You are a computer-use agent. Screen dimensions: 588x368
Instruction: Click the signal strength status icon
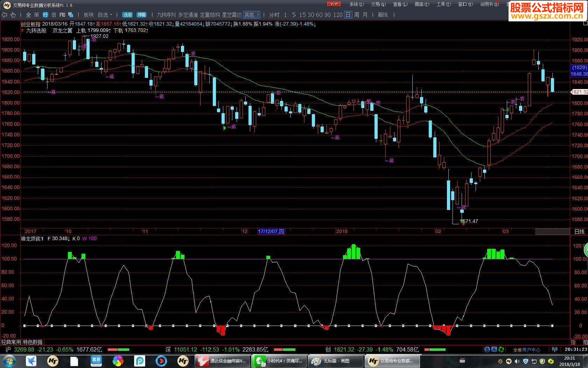[x=554, y=349]
